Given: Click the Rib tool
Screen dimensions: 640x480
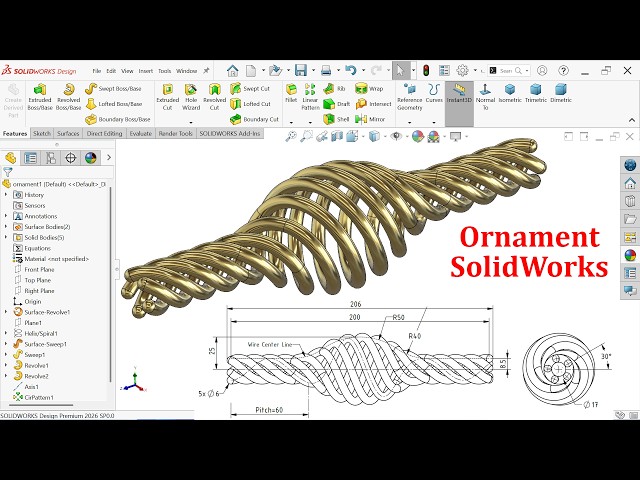Looking at the screenshot, I should (x=334, y=89).
